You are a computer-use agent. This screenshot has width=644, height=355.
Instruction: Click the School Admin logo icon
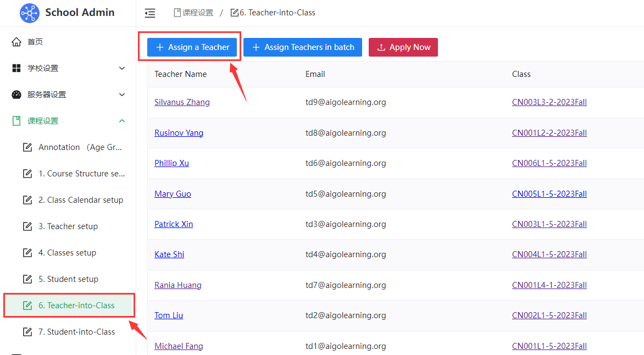(x=30, y=13)
